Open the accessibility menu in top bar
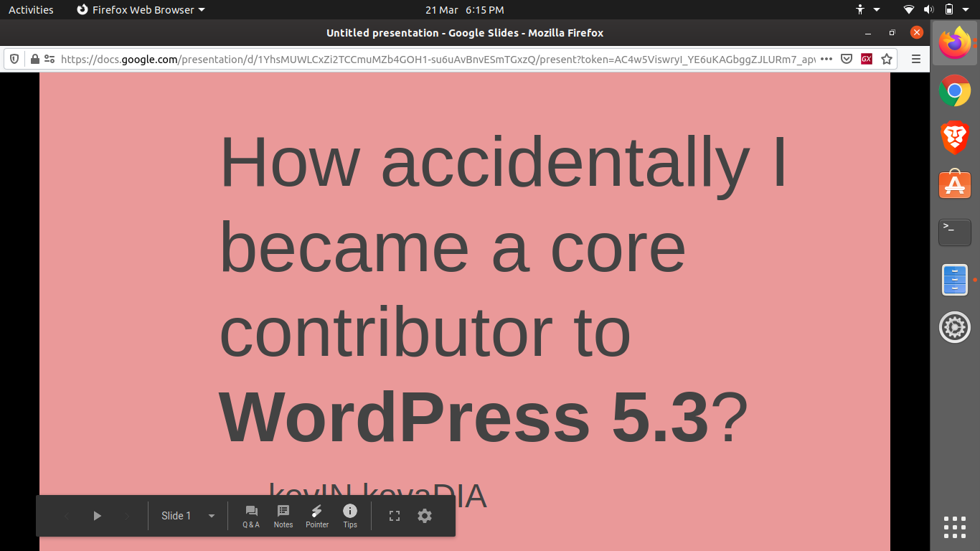980x551 pixels. (867, 10)
